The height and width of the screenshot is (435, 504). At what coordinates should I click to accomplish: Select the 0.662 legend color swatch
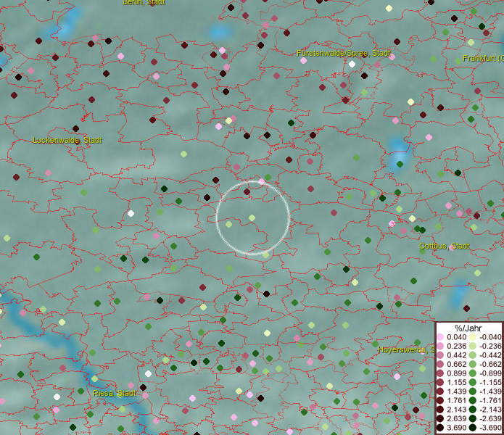pos(440,365)
